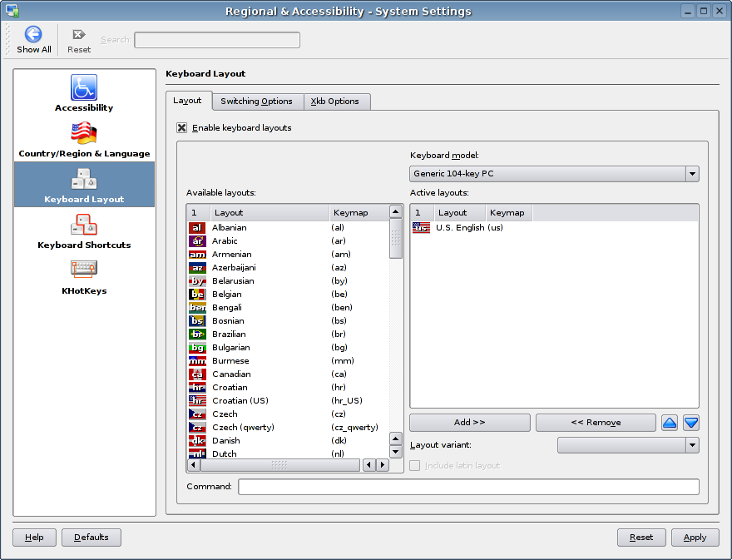This screenshot has width=732, height=560.
Task: Click the Defaults button
Action: coord(91,537)
